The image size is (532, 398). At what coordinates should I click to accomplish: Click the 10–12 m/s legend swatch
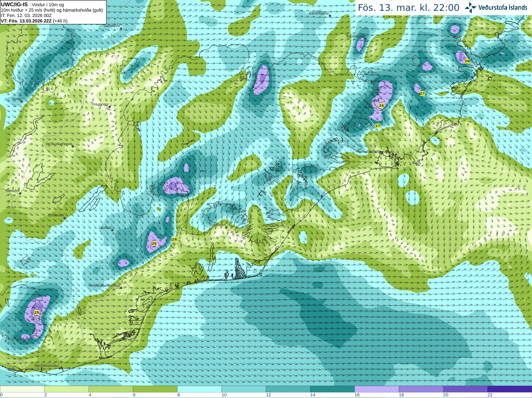pos(244,389)
